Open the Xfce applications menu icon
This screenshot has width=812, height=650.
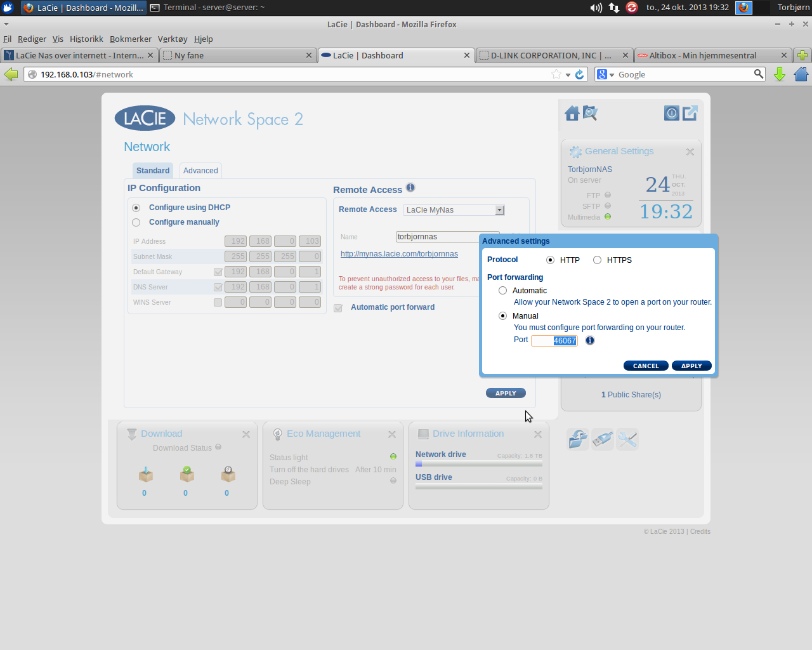coord(8,8)
